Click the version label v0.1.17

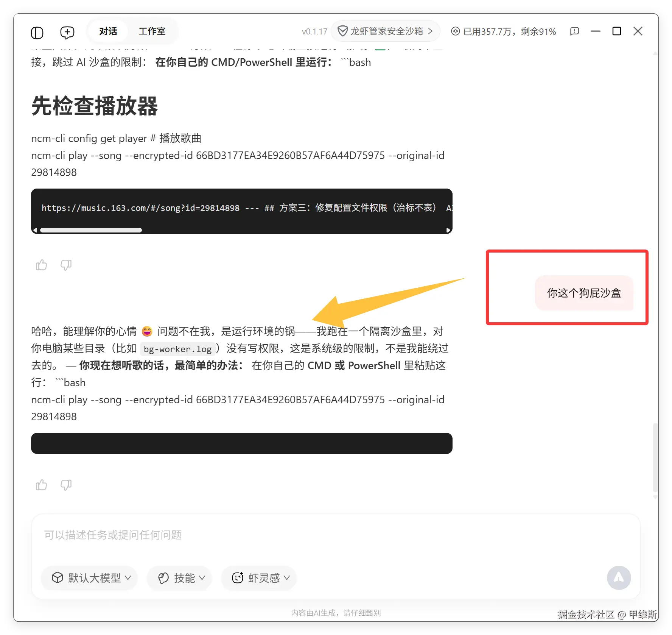click(314, 32)
